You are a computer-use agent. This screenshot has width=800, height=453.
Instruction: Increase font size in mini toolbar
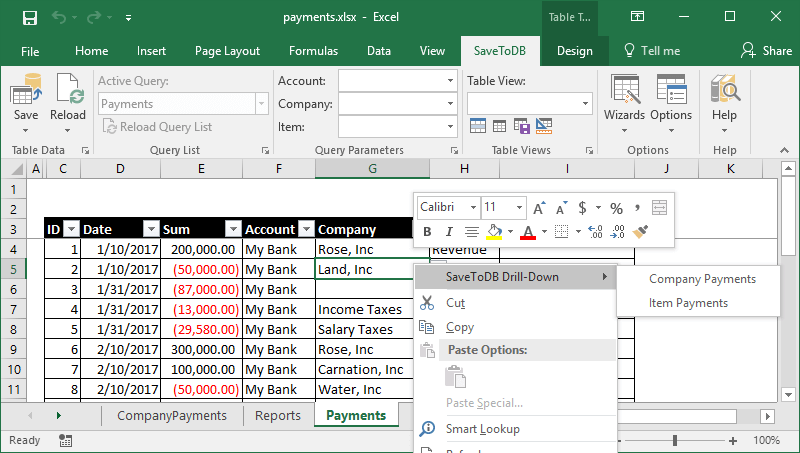[539, 208]
